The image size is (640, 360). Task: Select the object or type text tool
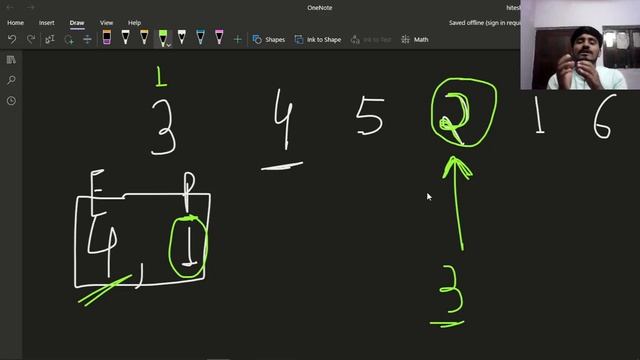point(50,39)
